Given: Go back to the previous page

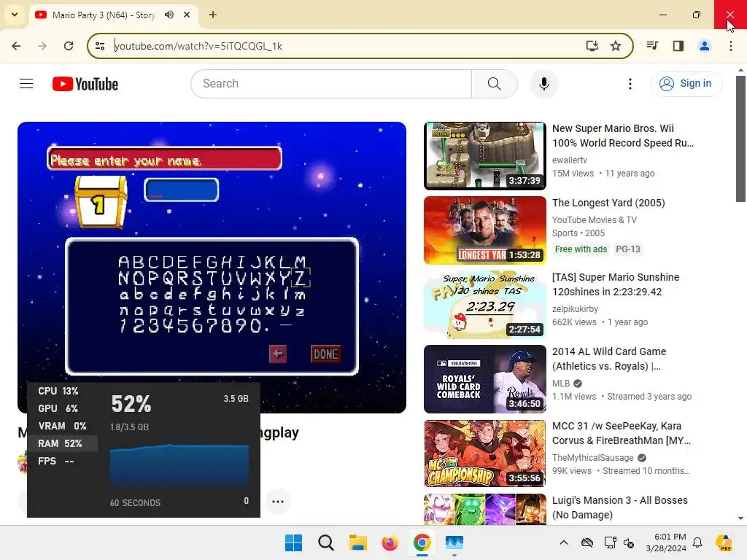Looking at the screenshot, I should tap(16, 46).
